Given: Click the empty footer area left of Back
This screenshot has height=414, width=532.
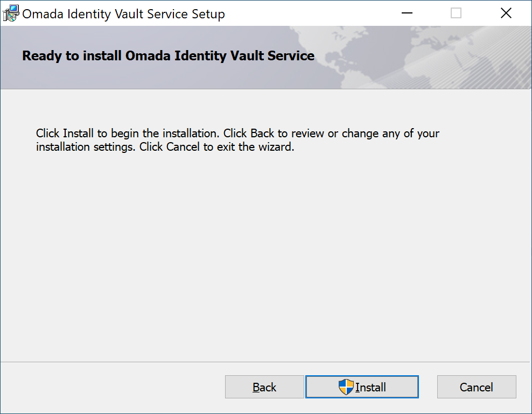Looking at the screenshot, I should click(112, 387).
